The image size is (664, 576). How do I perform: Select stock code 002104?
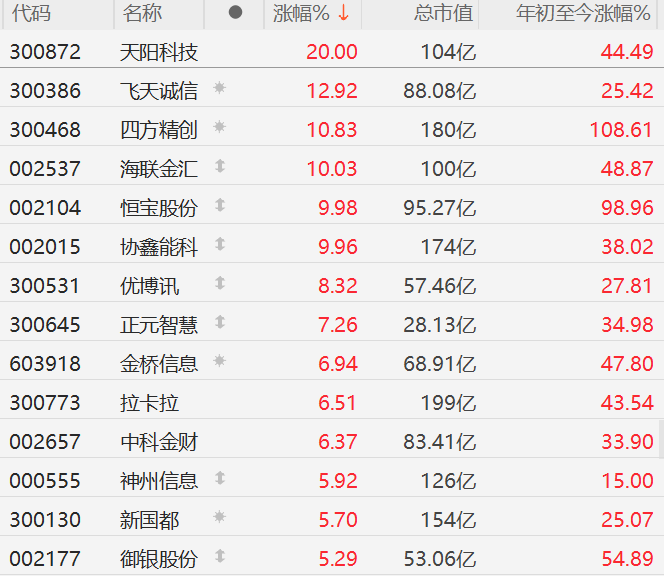pos(45,208)
